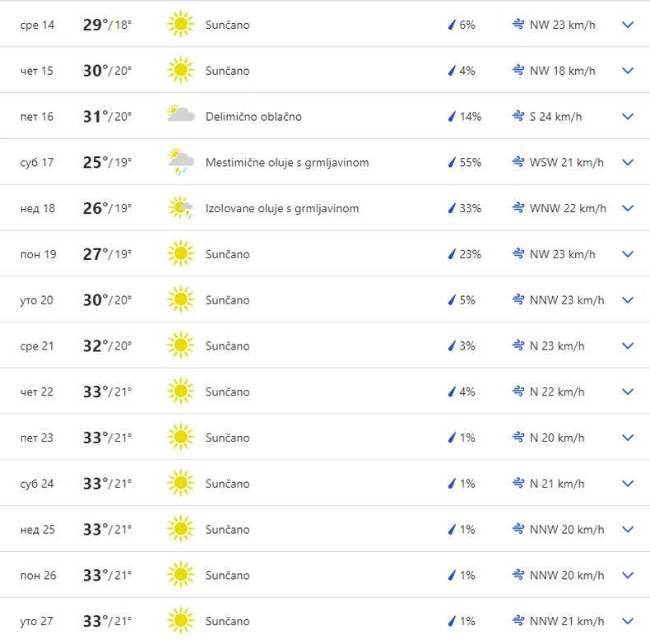
Task: Click the isolated storms icon for нед 18
Action: (x=180, y=208)
